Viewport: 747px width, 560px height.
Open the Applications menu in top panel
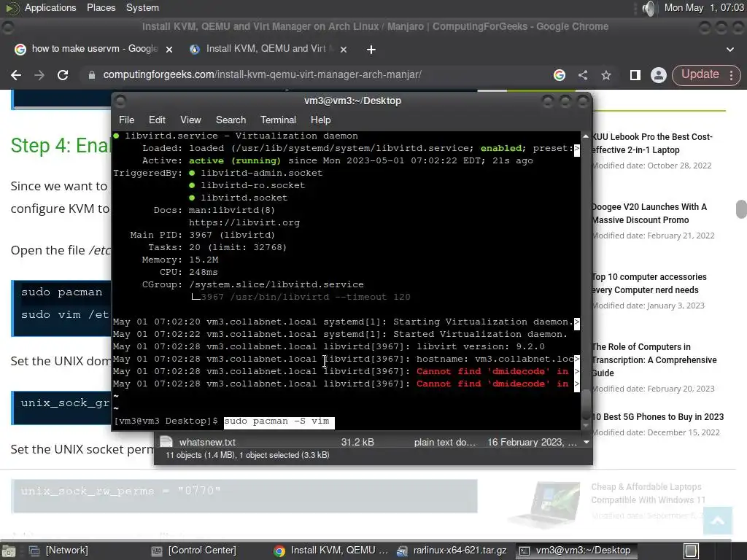(x=50, y=7)
